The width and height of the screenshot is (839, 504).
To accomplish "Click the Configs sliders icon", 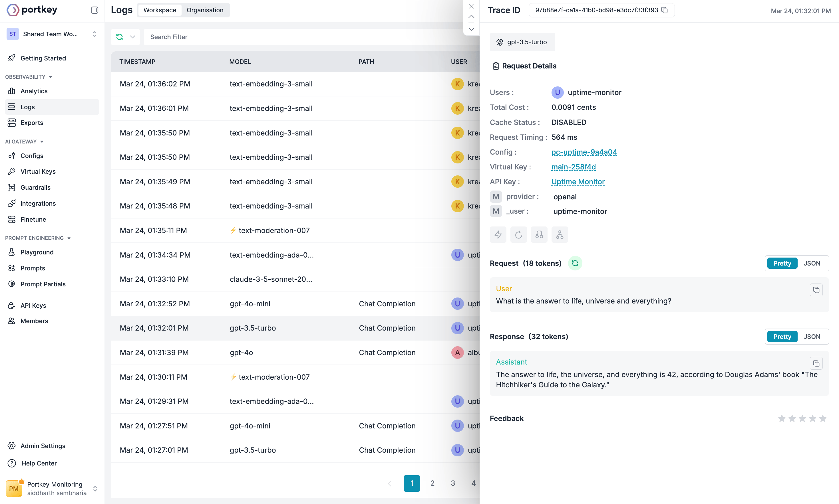I will point(11,155).
